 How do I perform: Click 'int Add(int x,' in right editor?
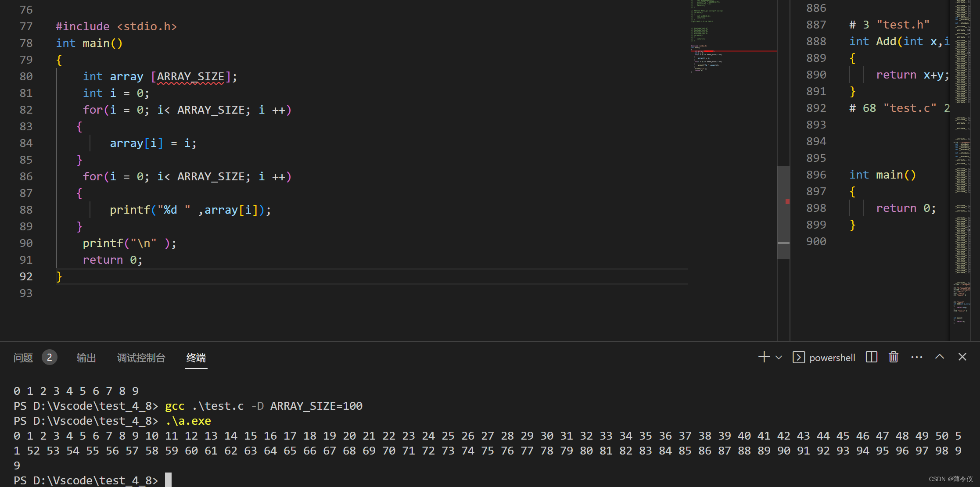899,42
